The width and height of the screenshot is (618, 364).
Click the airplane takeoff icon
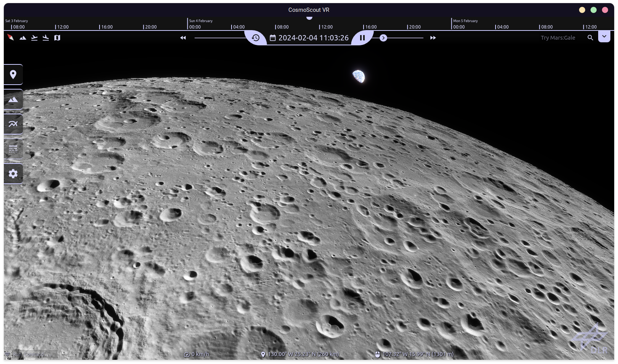click(x=34, y=37)
